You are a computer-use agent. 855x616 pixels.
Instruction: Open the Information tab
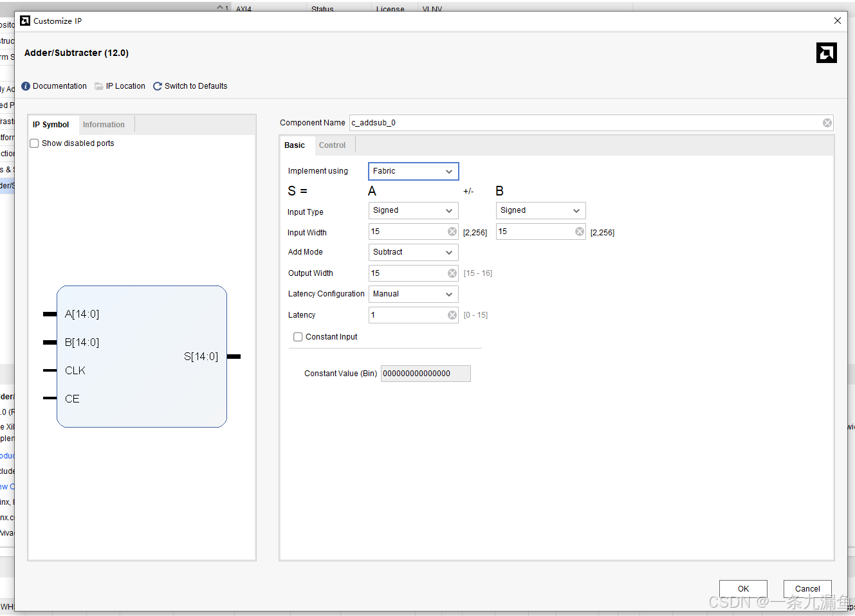tap(104, 125)
